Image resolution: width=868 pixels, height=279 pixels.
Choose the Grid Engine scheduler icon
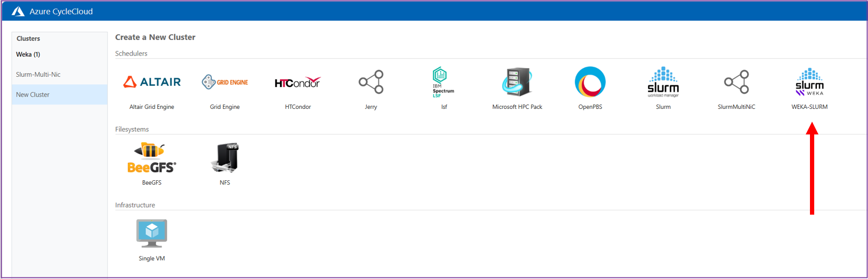[225, 82]
